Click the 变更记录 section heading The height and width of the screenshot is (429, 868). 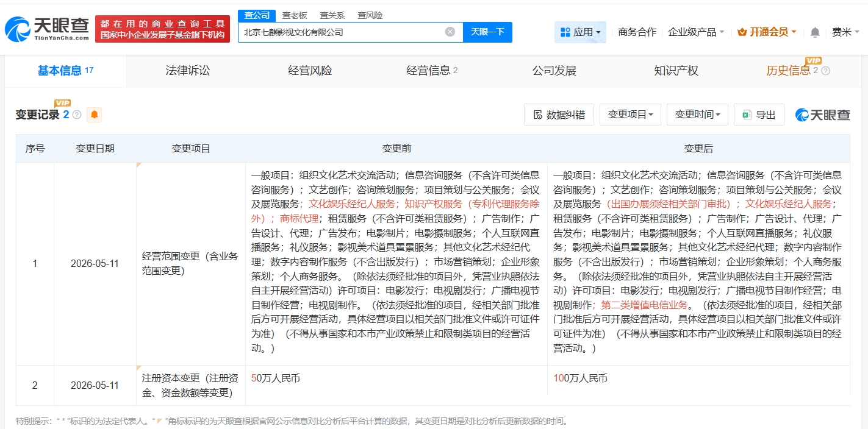tap(38, 115)
